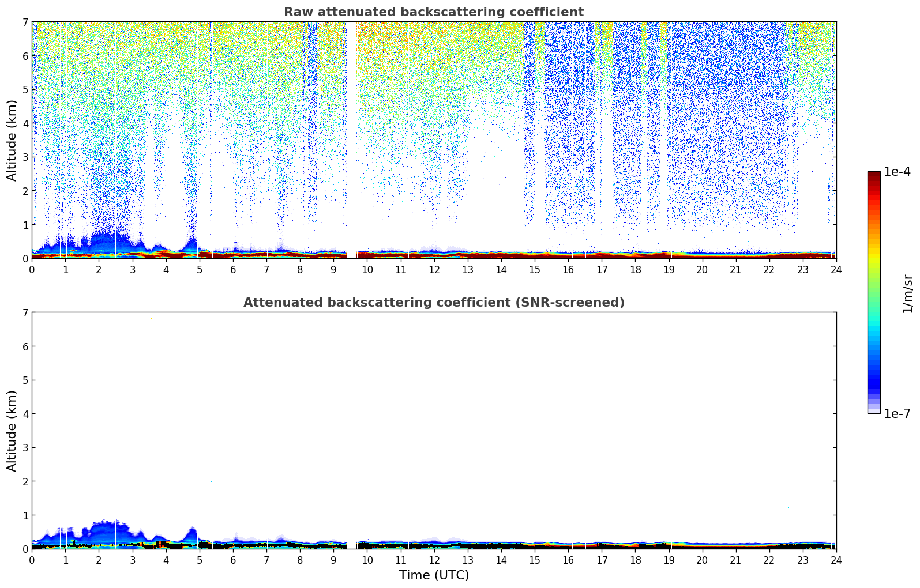Viewport: 920px width, 588px height.
Task: Click the "1/m/sr" colorbar unit label
Action: tap(907, 293)
